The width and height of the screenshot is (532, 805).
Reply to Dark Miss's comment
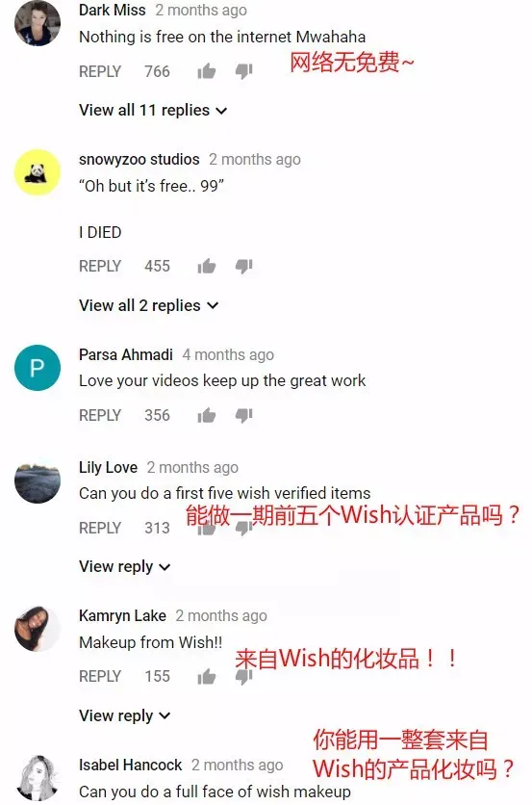coord(100,71)
